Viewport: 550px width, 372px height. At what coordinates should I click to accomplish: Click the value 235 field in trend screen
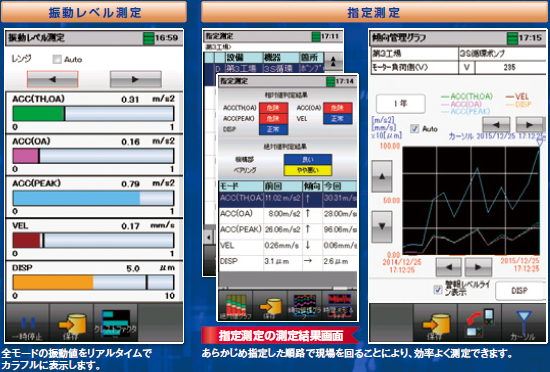click(x=510, y=67)
